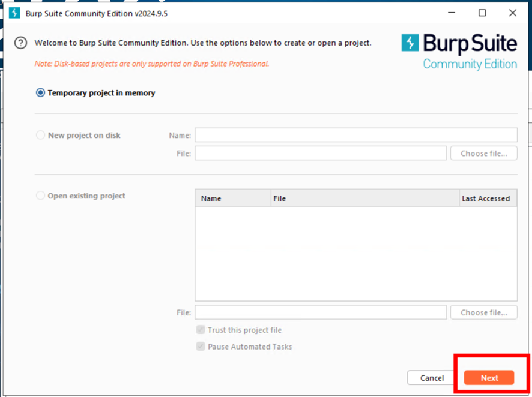The image size is (532, 397).
Task: Close the Burp Suite startup window
Action: coord(513,13)
